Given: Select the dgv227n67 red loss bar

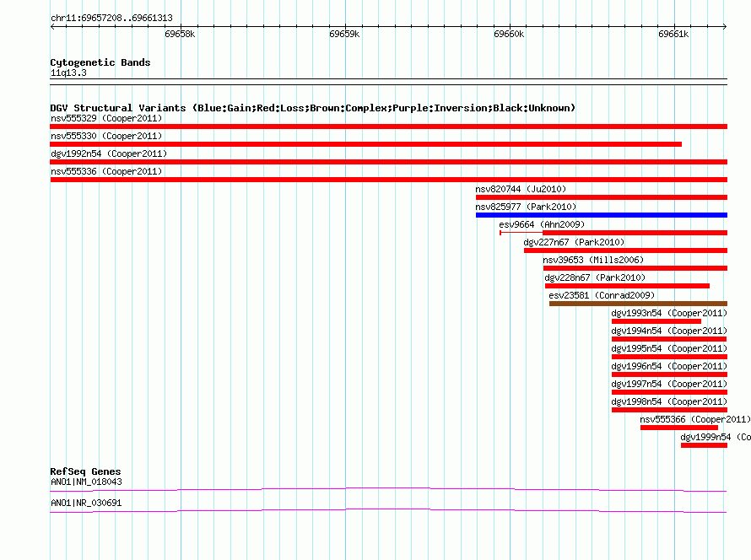Looking at the screenshot, I should [x=625, y=250].
